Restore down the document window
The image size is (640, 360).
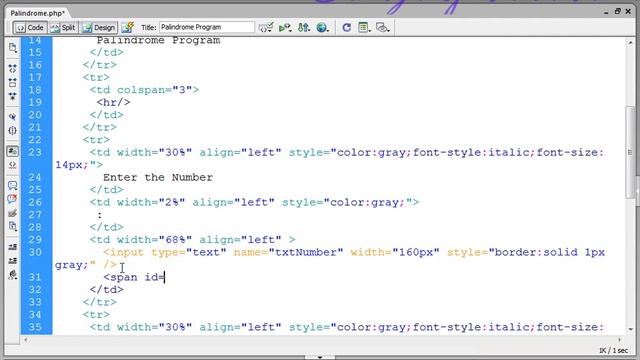618,11
